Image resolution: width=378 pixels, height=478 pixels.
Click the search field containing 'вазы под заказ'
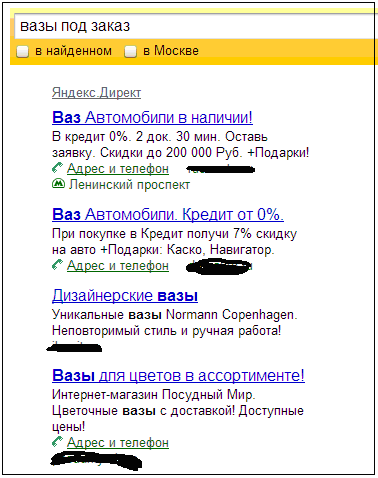coord(195,26)
